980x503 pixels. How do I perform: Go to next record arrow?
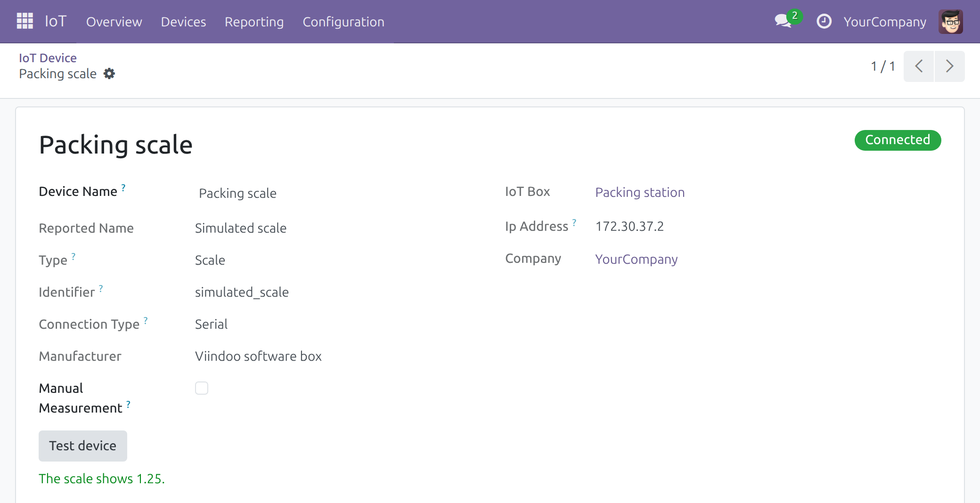950,66
